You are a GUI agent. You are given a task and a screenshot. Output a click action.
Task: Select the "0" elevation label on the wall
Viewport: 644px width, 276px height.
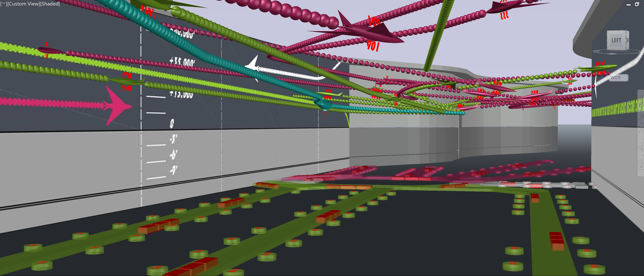172,124
